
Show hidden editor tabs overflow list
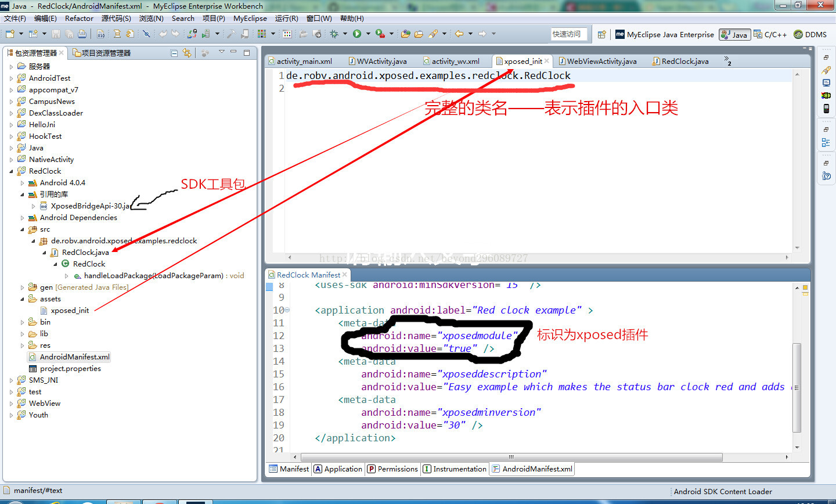[x=727, y=60]
